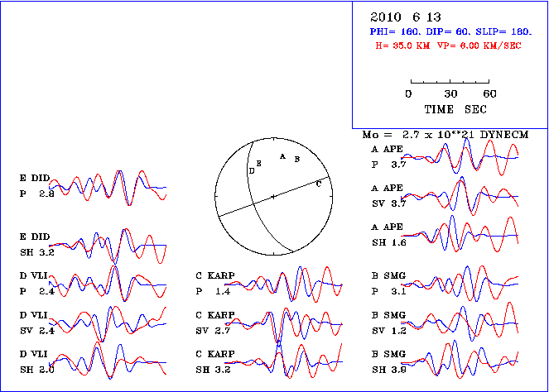The height and width of the screenshot is (392, 549).
Task: Click the A APE label above P 3.7
Action: click(x=388, y=149)
